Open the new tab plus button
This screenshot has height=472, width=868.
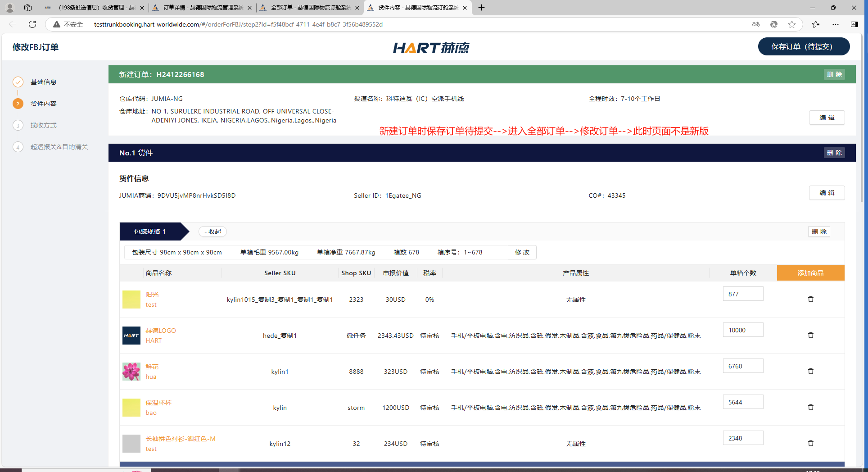[x=481, y=8]
